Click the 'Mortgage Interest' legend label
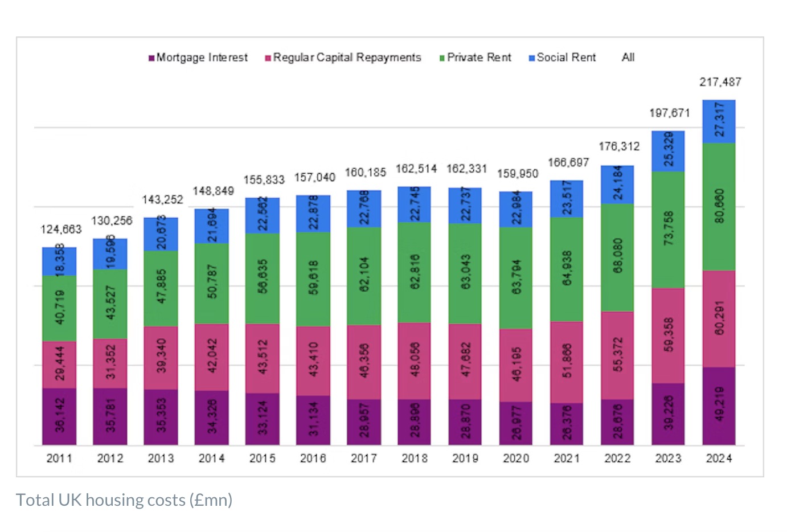The width and height of the screenshot is (787, 532). point(202,58)
